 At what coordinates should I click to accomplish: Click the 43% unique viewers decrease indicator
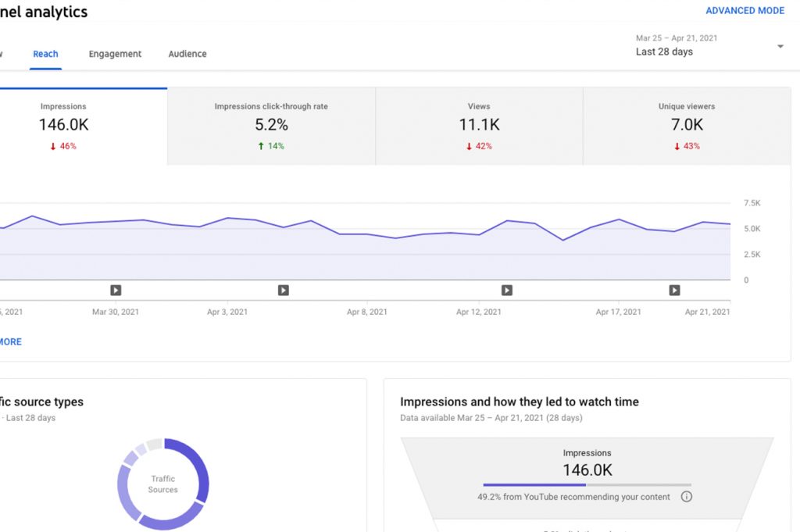(687, 146)
